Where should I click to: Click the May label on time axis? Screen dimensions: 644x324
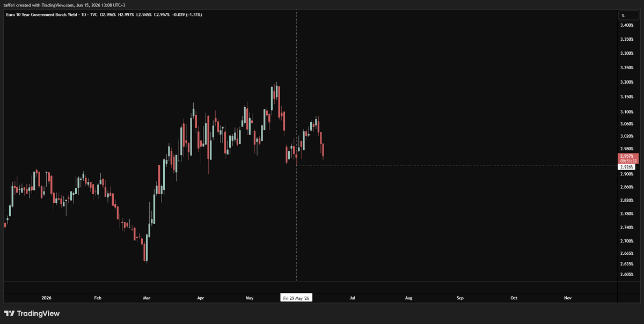tap(250, 297)
